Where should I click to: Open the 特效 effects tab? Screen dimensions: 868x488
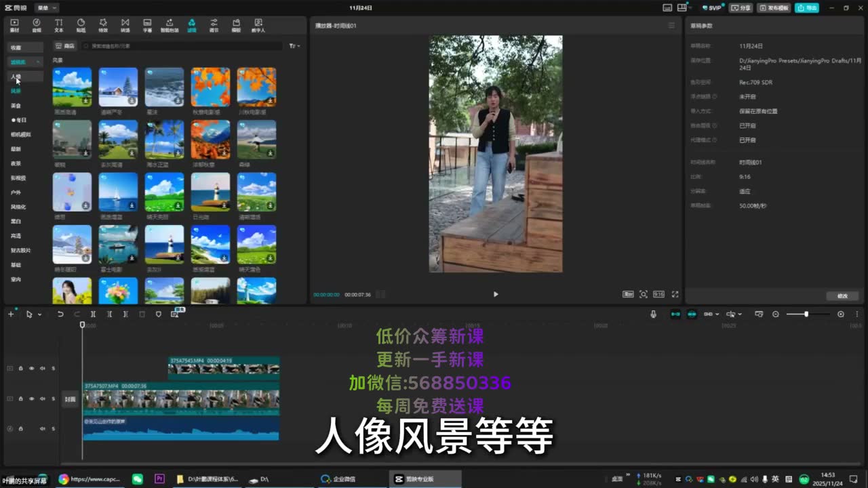(103, 26)
